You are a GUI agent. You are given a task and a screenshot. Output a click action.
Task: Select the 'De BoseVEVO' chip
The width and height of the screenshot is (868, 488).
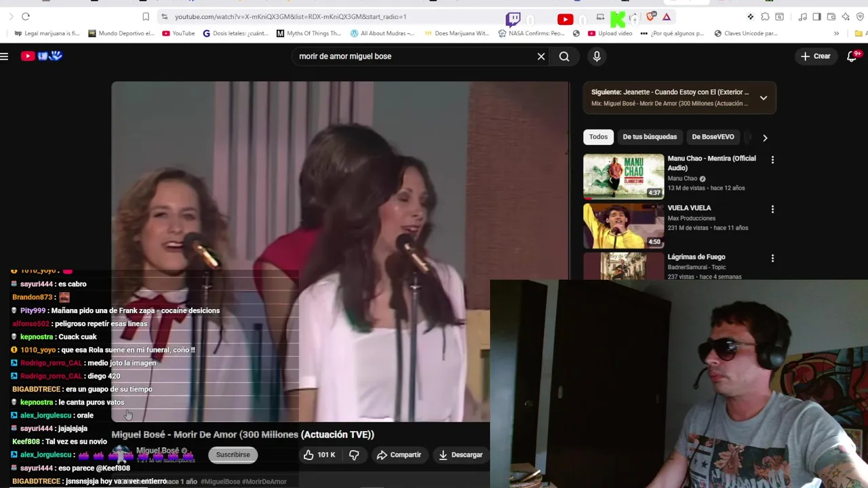[x=713, y=137]
